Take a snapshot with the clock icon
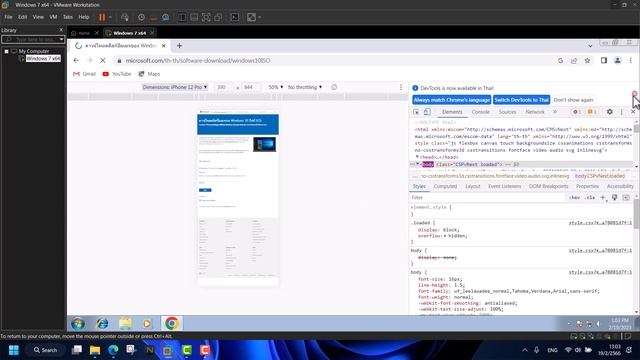This screenshot has width=640, height=360. click(141, 17)
